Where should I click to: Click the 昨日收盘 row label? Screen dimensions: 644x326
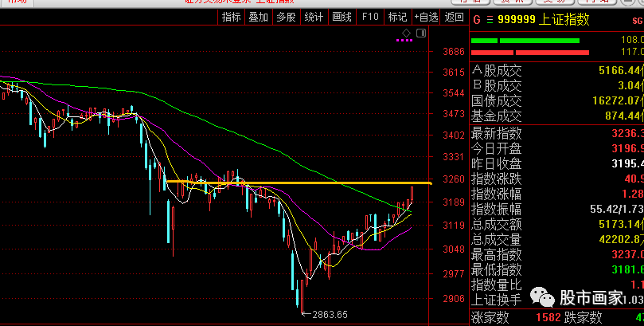[496, 163]
